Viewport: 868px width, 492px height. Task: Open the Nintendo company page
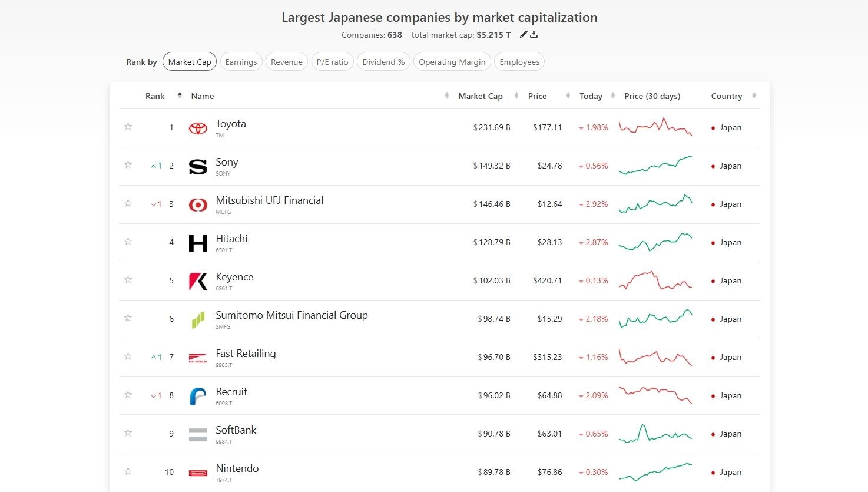pos(237,468)
